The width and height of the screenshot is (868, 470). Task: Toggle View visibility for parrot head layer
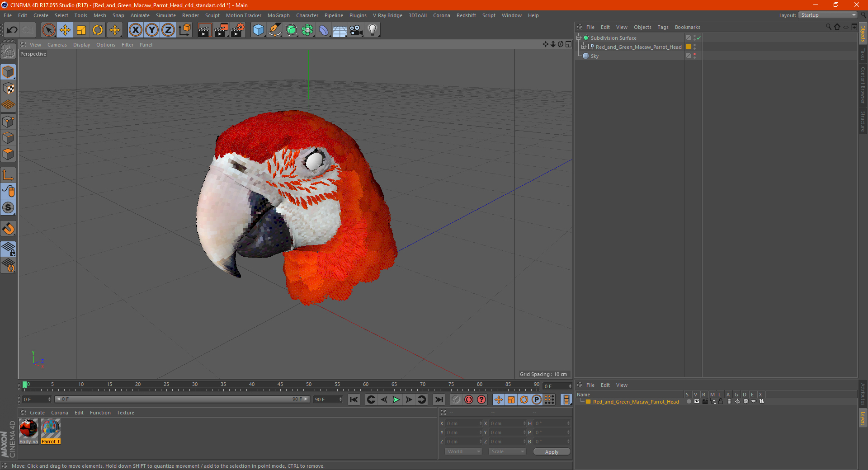click(x=697, y=401)
